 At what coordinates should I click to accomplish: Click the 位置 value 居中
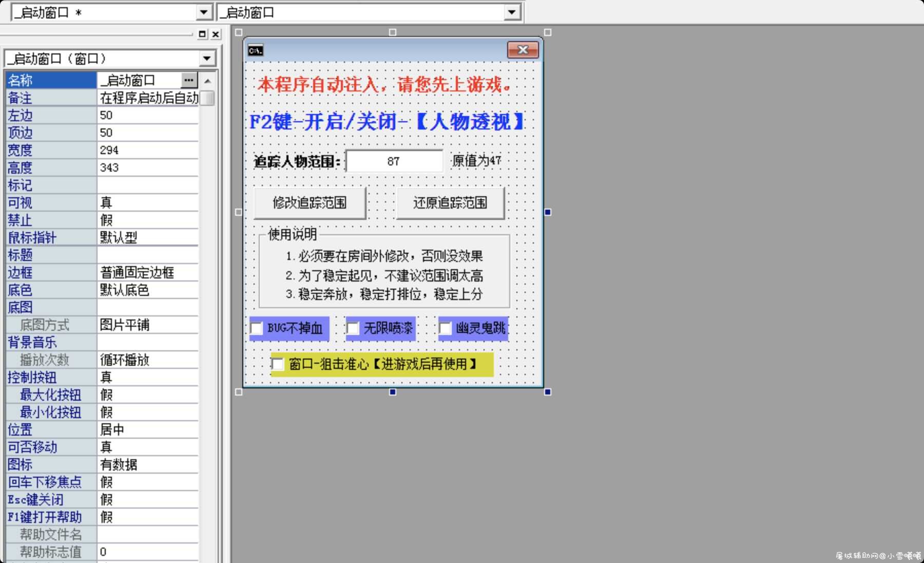coord(148,429)
